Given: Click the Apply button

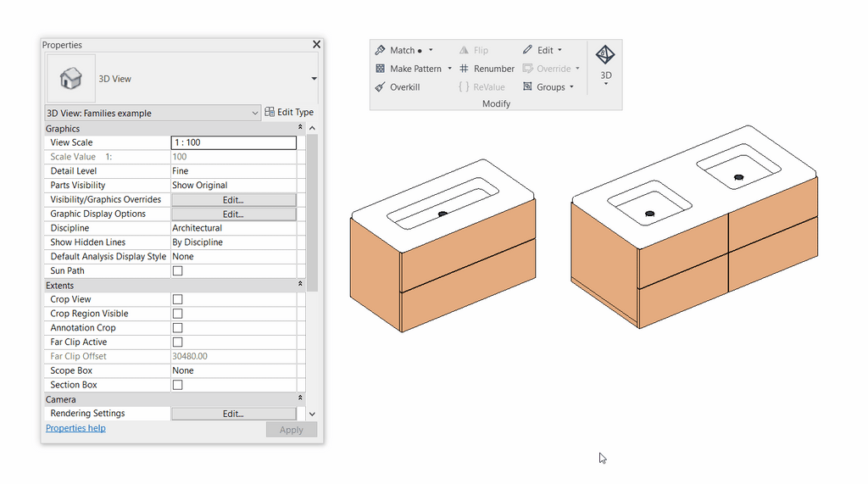Looking at the screenshot, I should pos(292,430).
